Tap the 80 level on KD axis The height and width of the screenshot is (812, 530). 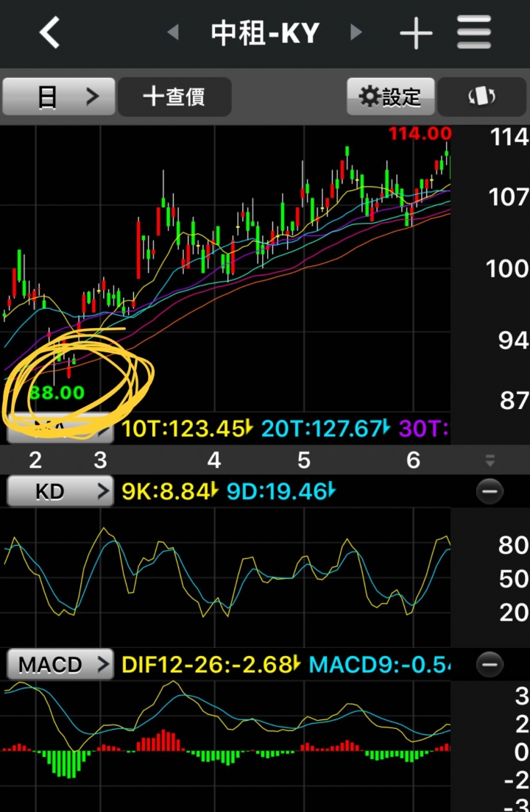pyautogui.click(x=513, y=545)
